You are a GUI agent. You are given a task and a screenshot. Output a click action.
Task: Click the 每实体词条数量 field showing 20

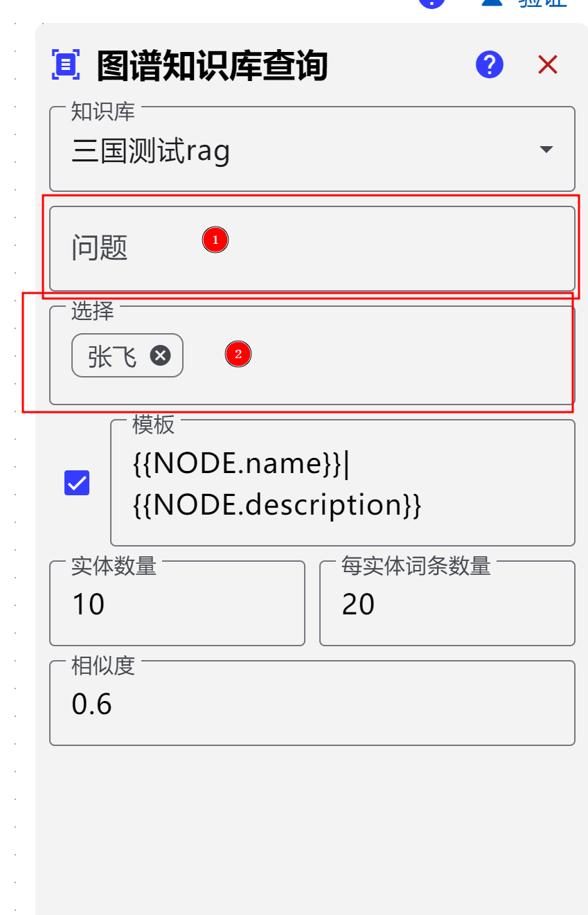click(447, 605)
